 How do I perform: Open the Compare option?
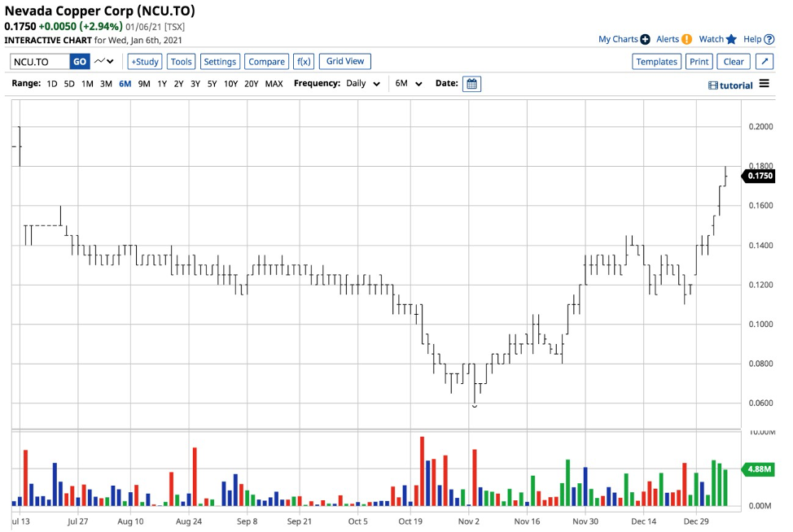(x=266, y=62)
